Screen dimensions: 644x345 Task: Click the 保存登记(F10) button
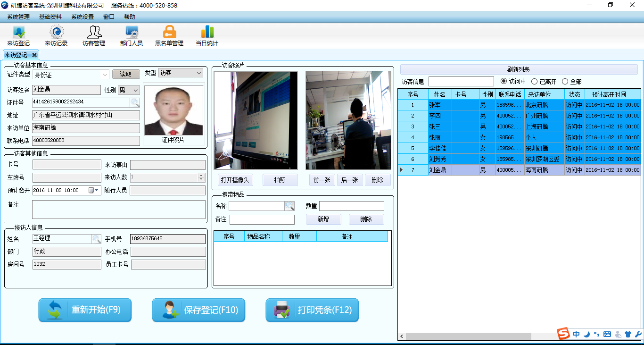[x=198, y=310]
